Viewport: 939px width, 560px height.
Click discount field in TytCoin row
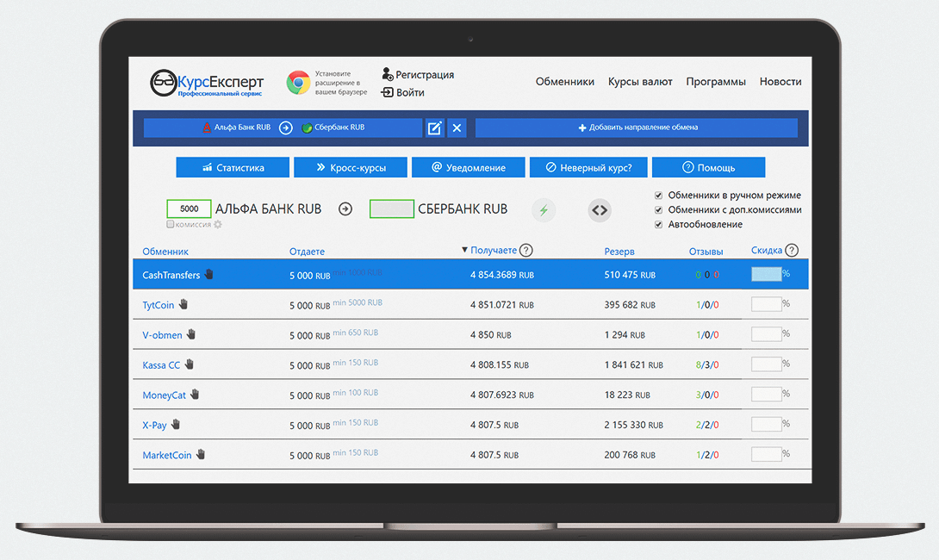click(x=767, y=303)
